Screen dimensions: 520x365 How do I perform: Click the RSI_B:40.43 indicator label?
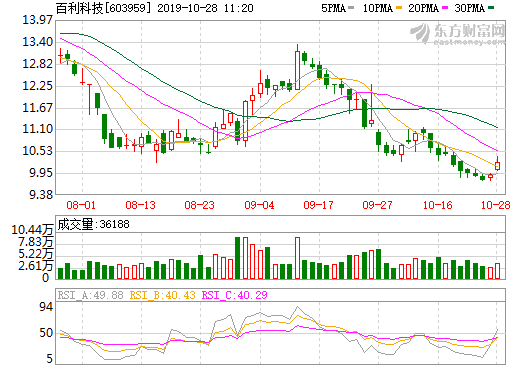pyautogui.click(x=162, y=295)
